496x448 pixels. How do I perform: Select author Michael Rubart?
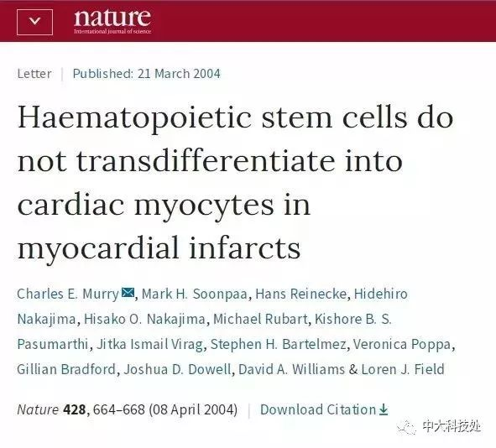pyautogui.click(x=260, y=319)
